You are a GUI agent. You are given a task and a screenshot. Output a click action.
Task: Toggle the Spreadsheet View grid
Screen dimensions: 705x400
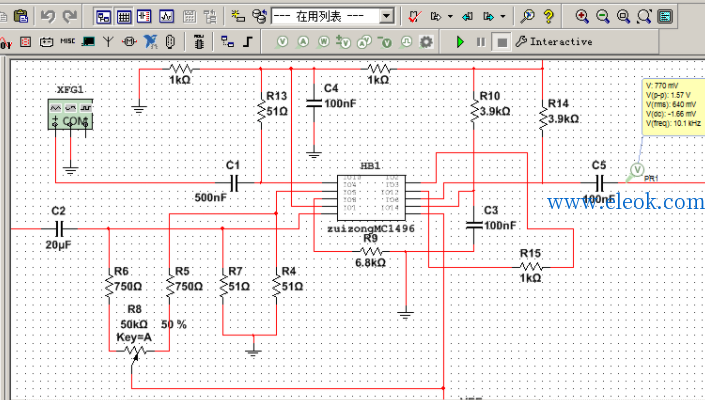(124, 17)
